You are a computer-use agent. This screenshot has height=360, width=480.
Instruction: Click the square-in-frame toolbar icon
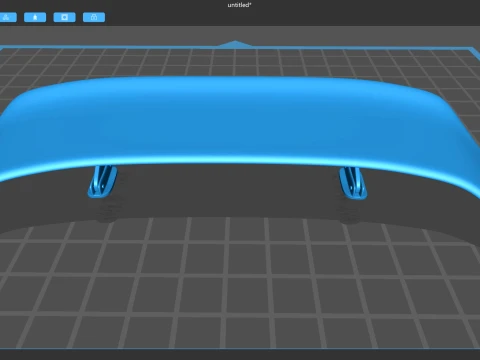pyautogui.click(x=64, y=17)
